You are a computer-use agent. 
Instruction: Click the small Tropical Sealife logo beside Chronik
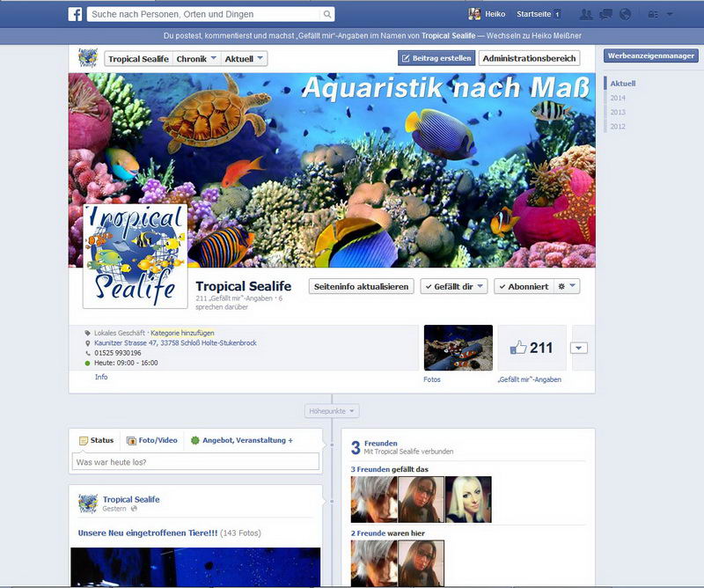pos(88,58)
